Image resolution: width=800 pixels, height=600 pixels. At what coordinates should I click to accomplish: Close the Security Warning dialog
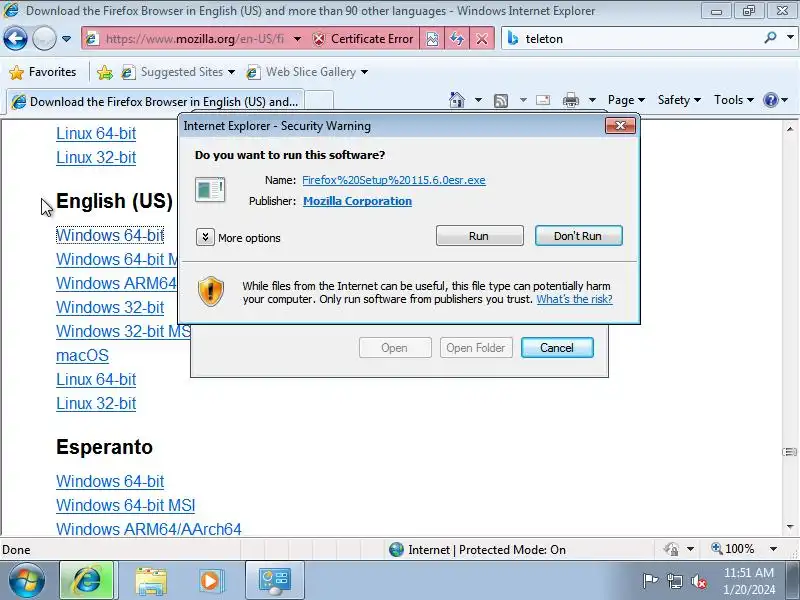tap(620, 126)
